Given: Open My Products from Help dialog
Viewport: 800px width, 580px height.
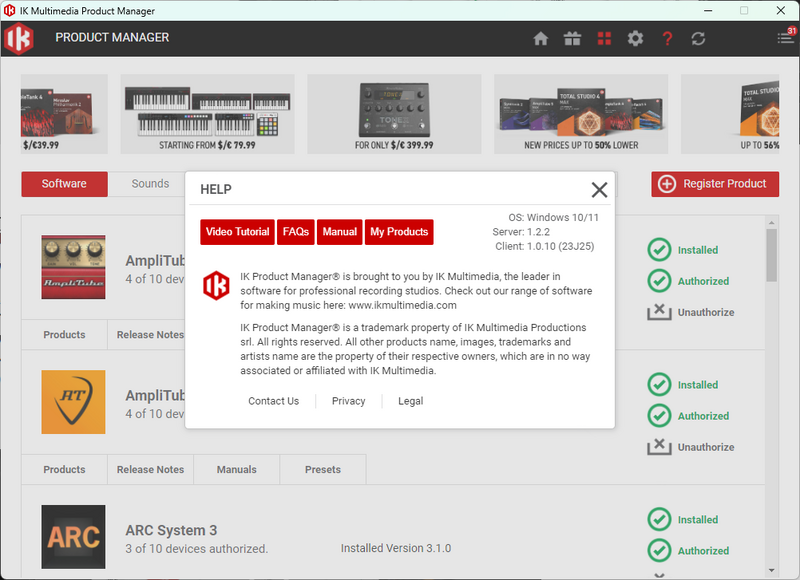Looking at the screenshot, I should click(399, 232).
